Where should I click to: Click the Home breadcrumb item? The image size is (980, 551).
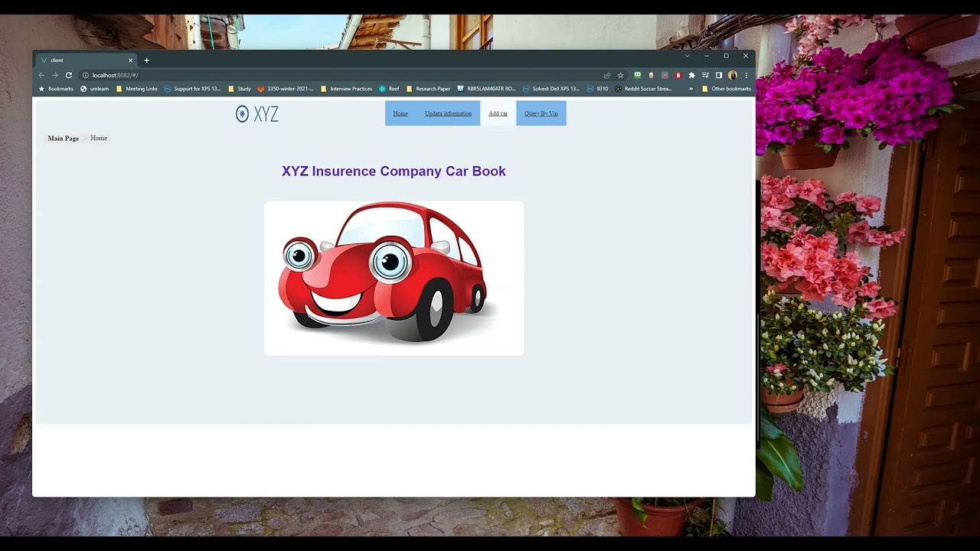(99, 139)
